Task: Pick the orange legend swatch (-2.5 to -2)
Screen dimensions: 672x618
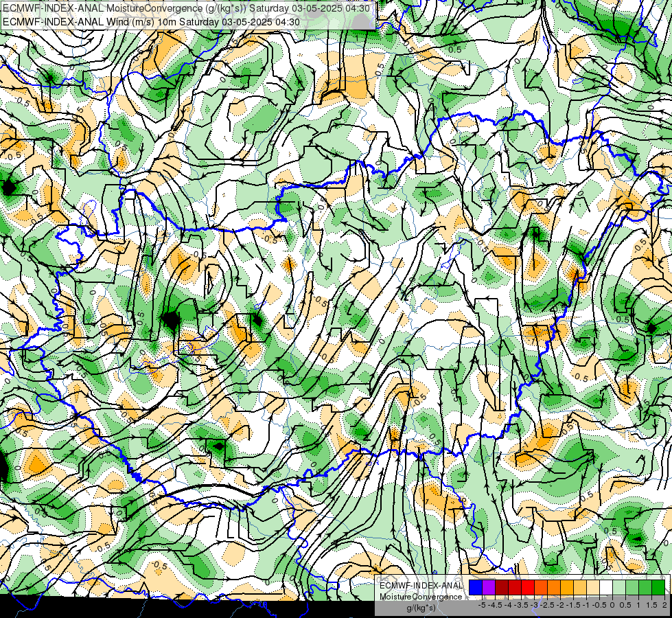Action: pos(554,587)
